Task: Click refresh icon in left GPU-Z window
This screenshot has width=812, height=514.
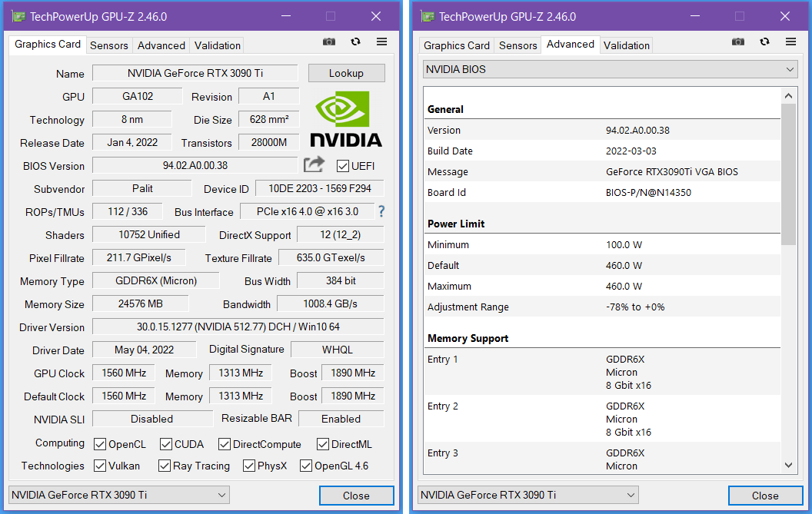Action: click(355, 42)
